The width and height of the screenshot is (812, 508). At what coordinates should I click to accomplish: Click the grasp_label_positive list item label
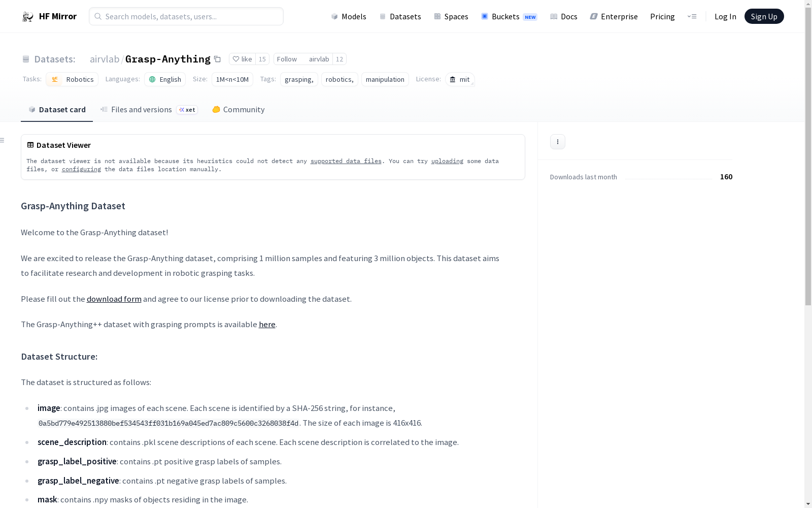pyautogui.click(x=77, y=461)
